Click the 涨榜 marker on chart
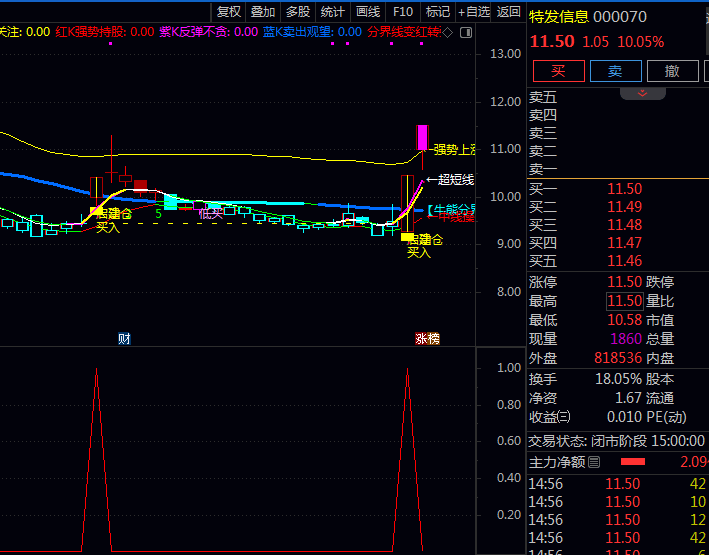 click(427, 338)
